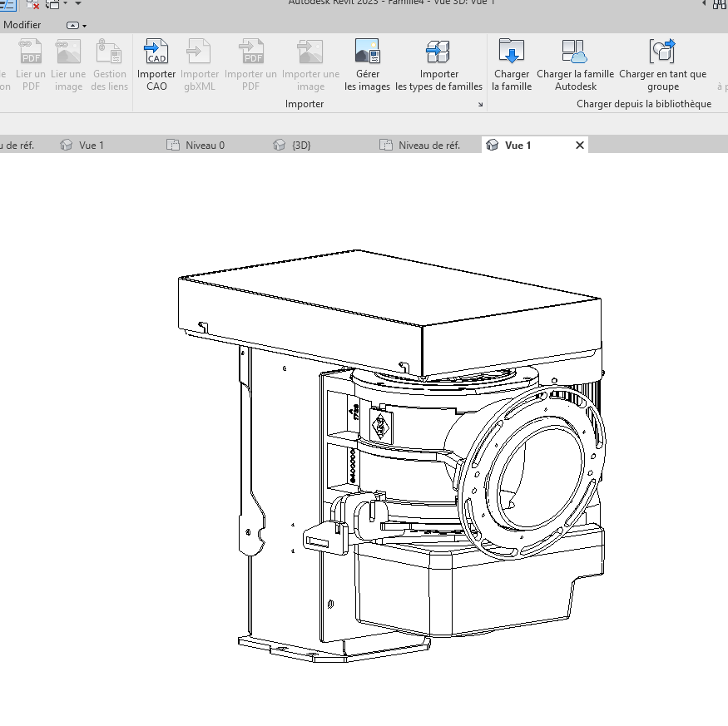Expand the Importer panel dialog launcher arrow
This screenshot has width=728, height=726.
pos(480,105)
